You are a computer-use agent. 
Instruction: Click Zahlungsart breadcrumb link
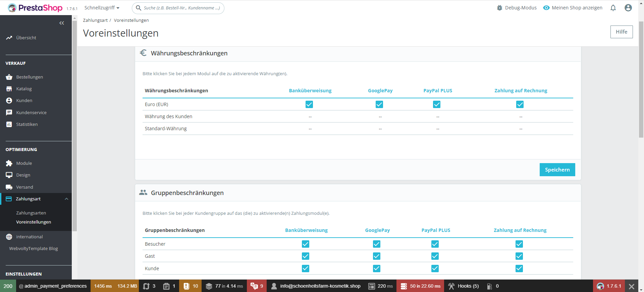95,20
